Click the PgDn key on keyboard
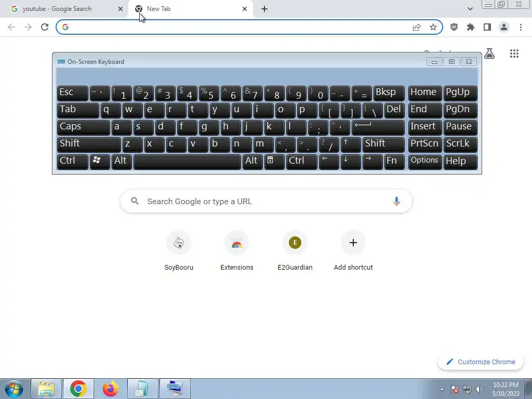The height and width of the screenshot is (399, 532). 460,110
